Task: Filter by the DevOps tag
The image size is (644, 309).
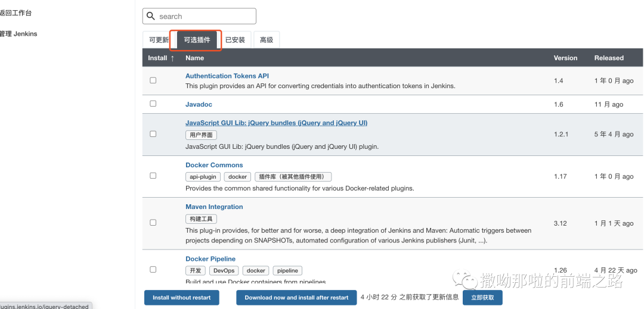Action: [224, 271]
